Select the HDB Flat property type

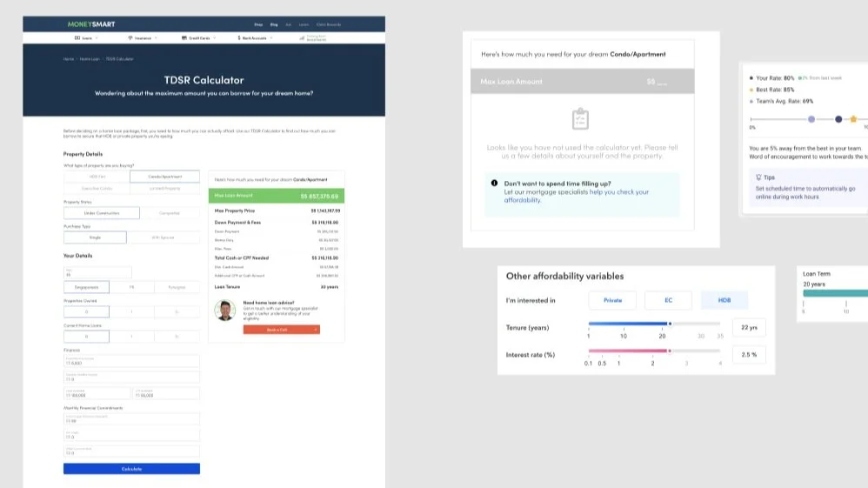coord(97,177)
